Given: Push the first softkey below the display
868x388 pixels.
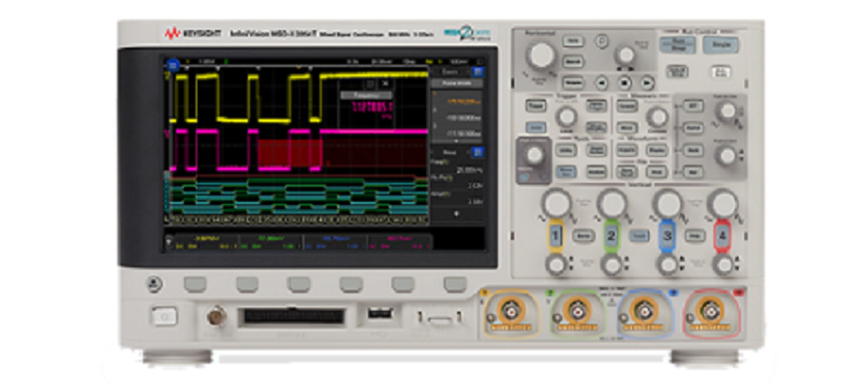Looking at the screenshot, I should coord(195,285).
